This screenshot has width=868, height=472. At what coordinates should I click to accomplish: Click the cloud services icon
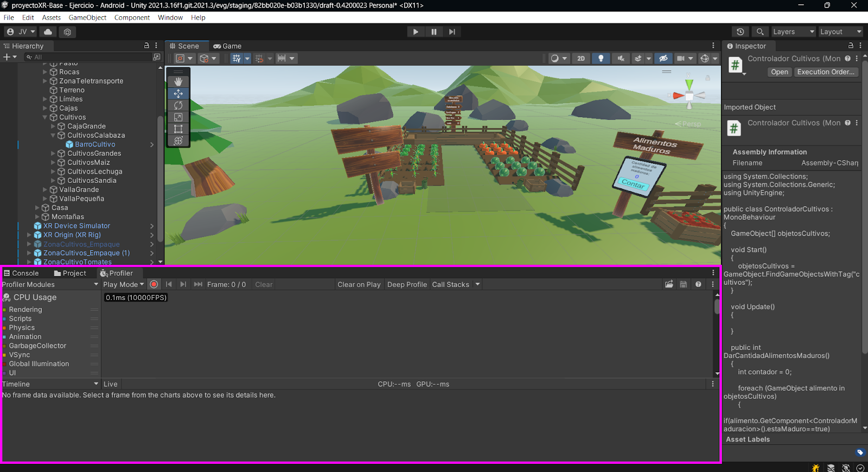coord(48,32)
